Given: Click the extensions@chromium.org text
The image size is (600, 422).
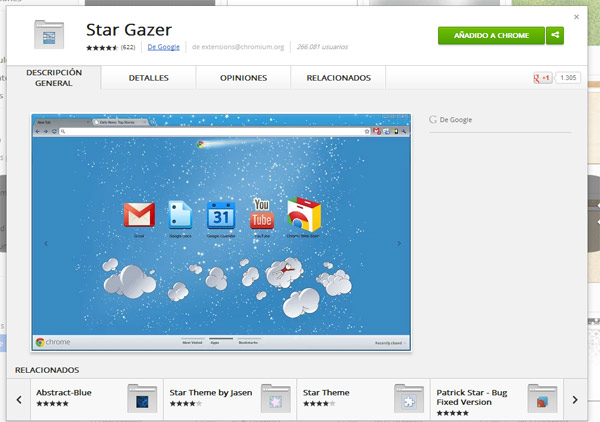Looking at the screenshot, I should point(238,47).
